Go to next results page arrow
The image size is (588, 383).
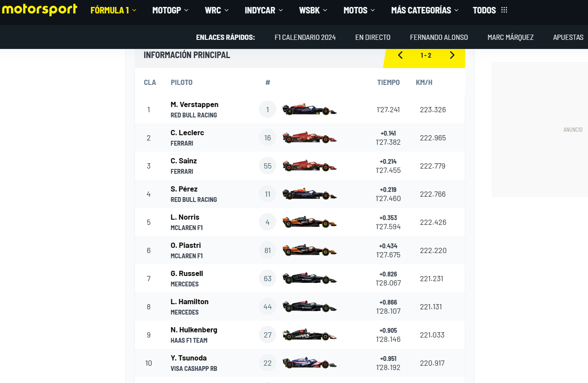452,55
